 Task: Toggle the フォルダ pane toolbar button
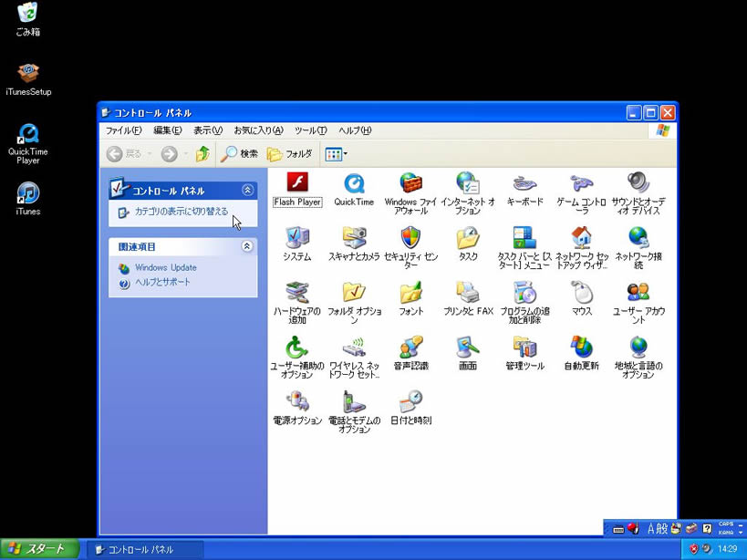click(290, 154)
